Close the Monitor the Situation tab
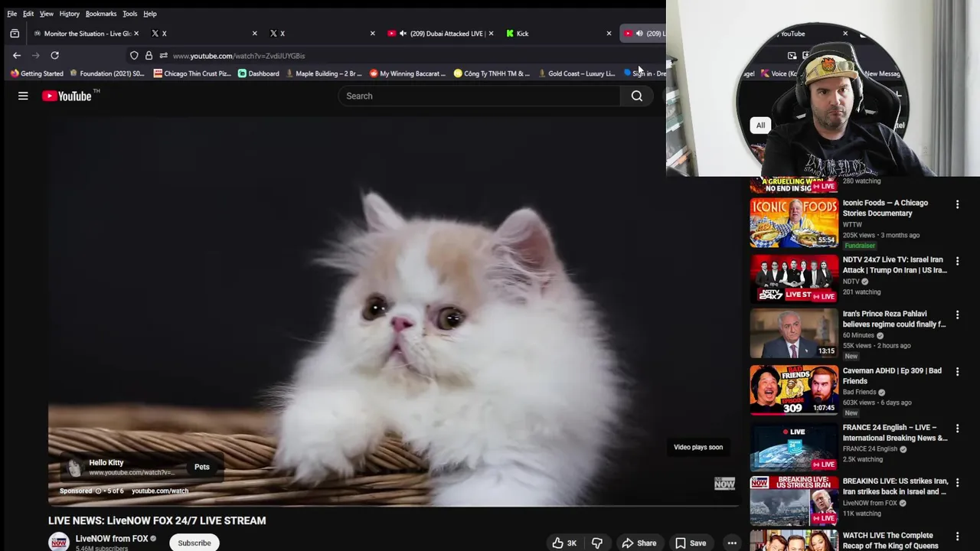Viewport: 980px width, 551px height. [136, 34]
